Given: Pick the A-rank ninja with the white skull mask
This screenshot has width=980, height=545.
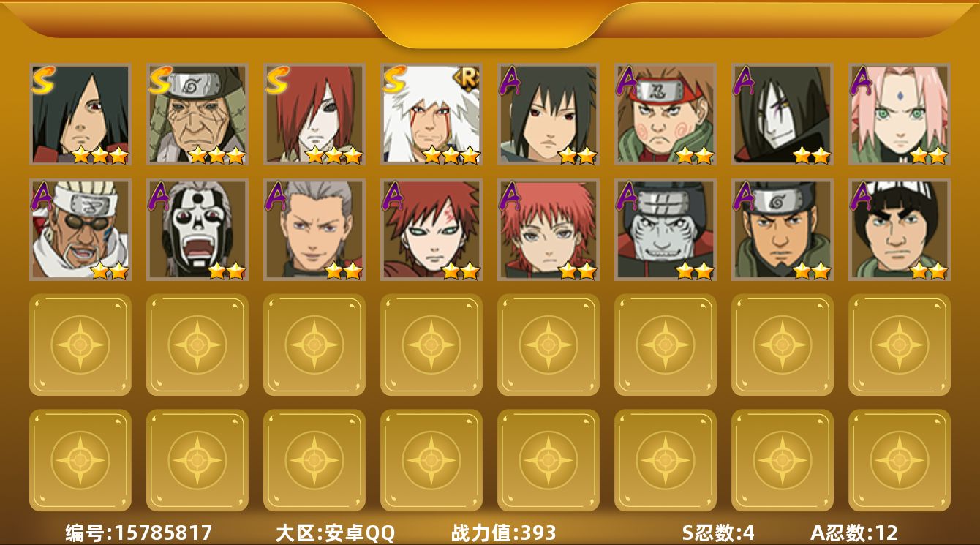Looking at the screenshot, I should [197, 230].
